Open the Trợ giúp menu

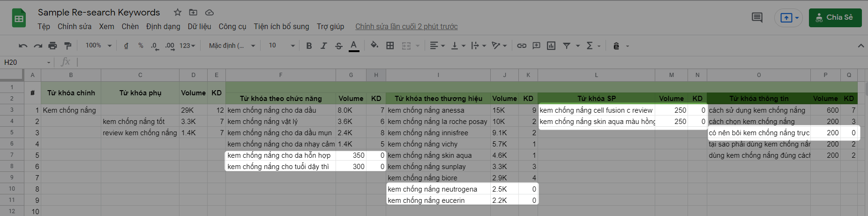coord(330,26)
